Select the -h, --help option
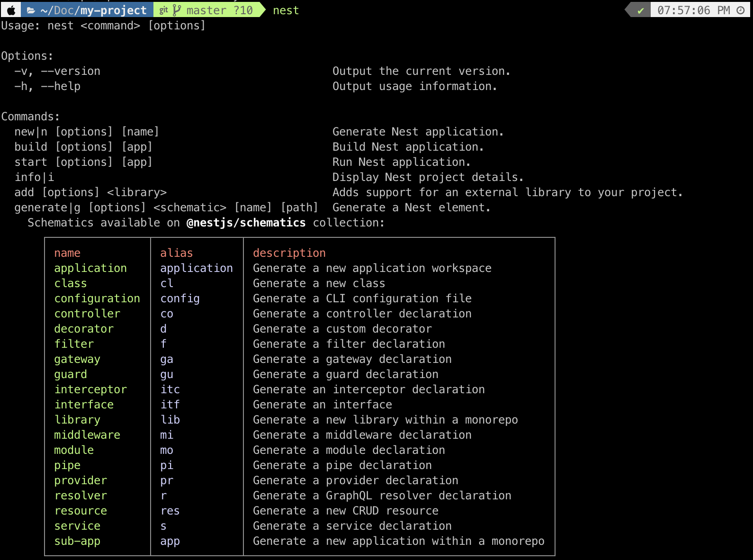753x560 pixels. [x=47, y=86]
